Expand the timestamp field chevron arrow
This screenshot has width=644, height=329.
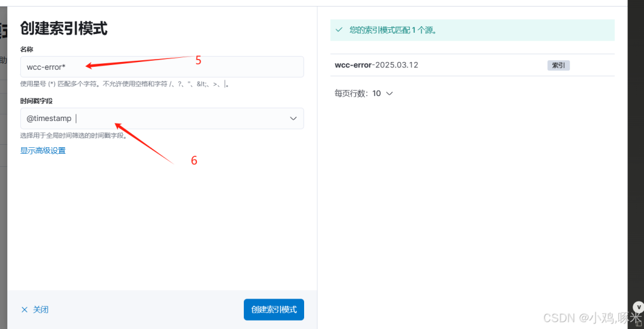click(x=293, y=119)
